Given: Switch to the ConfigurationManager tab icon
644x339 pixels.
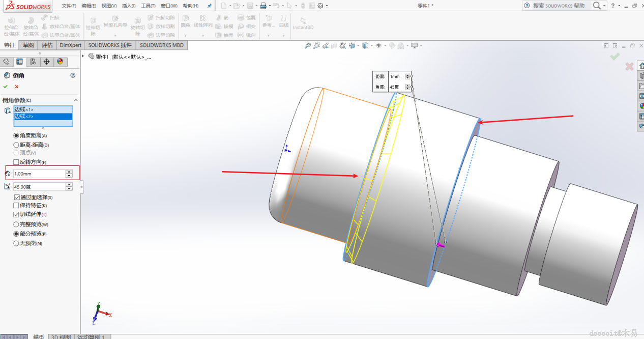Looking at the screenshot, I should point(33,62).
